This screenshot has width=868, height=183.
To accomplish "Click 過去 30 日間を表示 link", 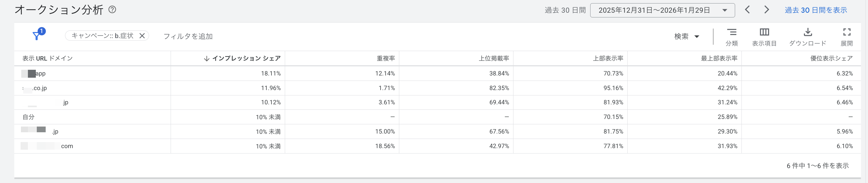I will (816, 10).
